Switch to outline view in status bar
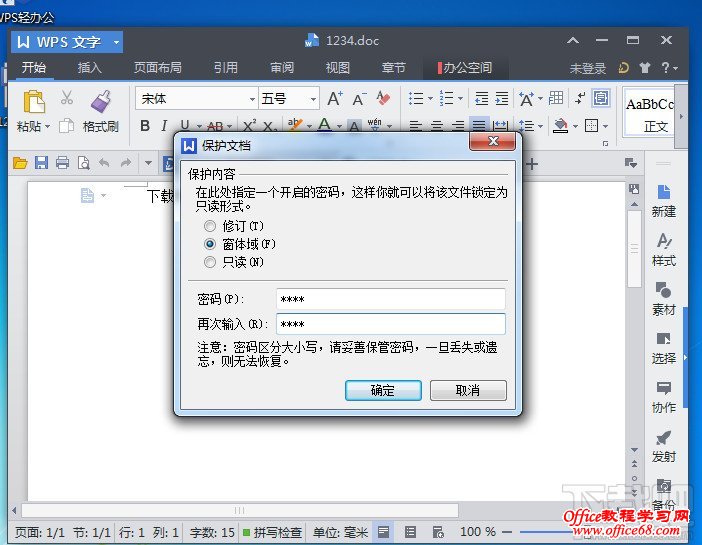The width and height of the screenshot is (702, 545). point(410,532)
